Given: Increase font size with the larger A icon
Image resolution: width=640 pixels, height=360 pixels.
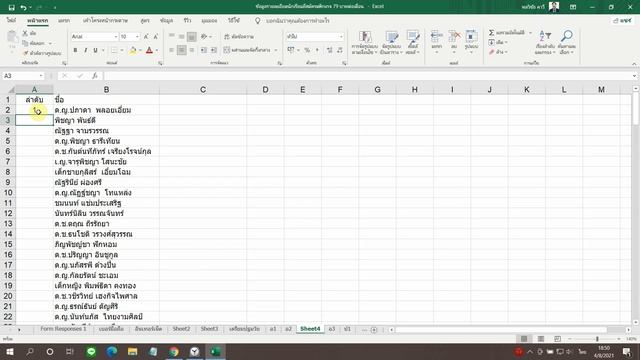Looking at the screenshot, I should coord(146,37).
